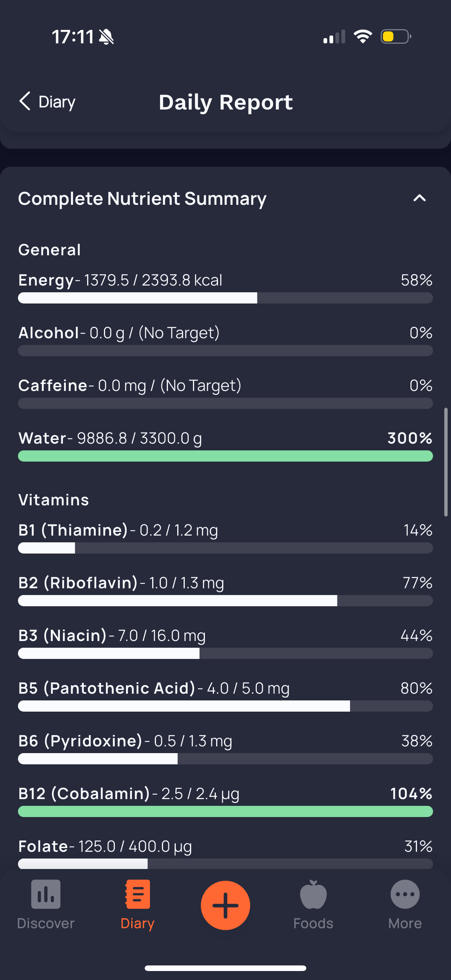Image resolution: width=451 pixels, height=980 pixels.
Task: Tap the Diary notebook icon
Action: pos(137,894)
